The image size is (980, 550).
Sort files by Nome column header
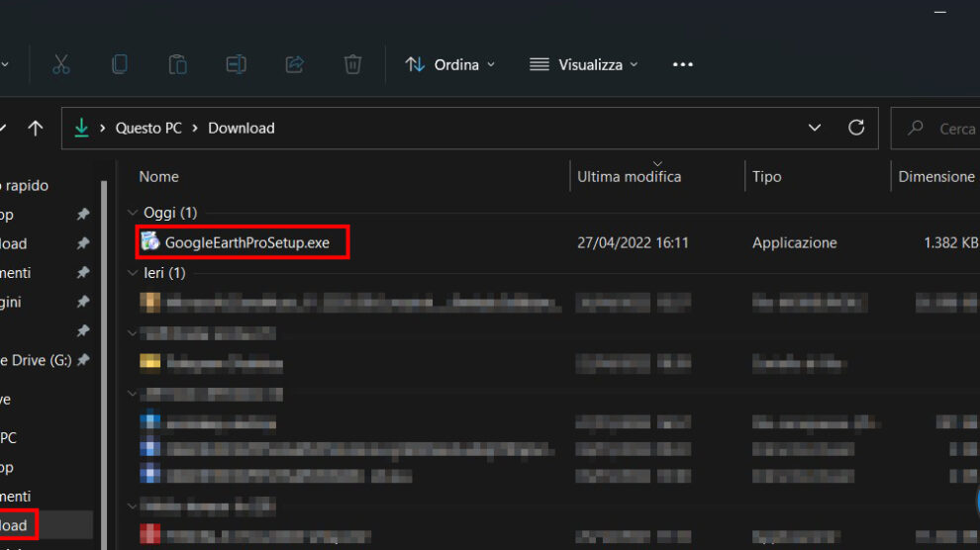(x=159, y=176)
